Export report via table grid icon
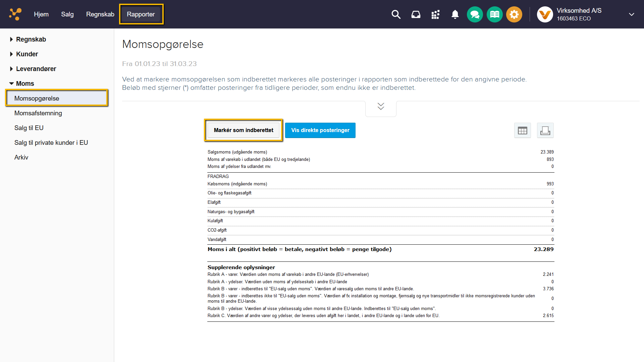The image size is (644, 362). 522,130
